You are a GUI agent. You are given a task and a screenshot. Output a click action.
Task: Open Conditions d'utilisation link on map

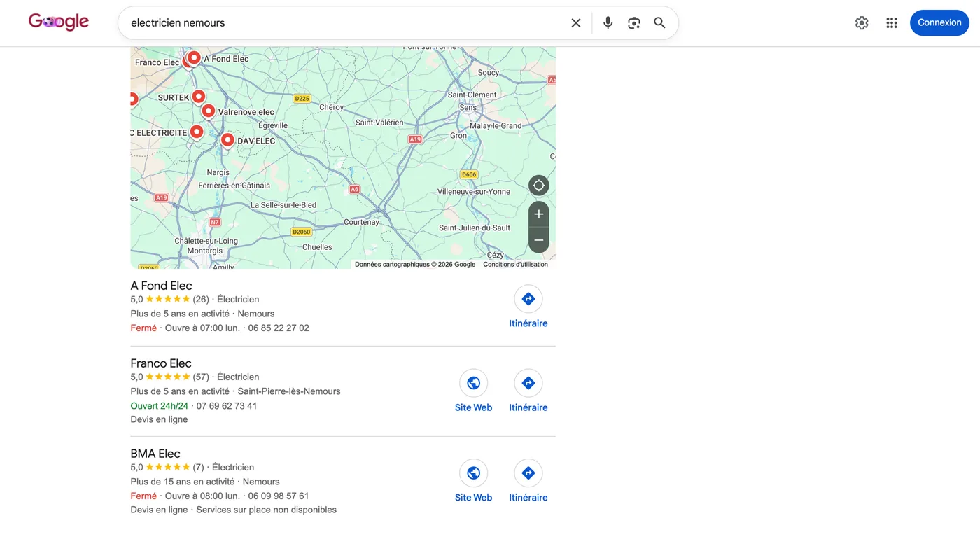click(515, 265)
